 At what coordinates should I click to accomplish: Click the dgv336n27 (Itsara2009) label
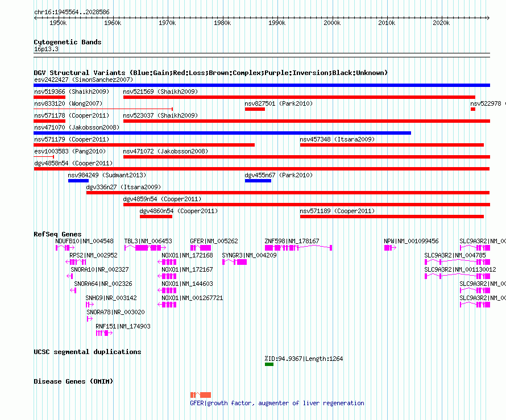pos(123,187)
